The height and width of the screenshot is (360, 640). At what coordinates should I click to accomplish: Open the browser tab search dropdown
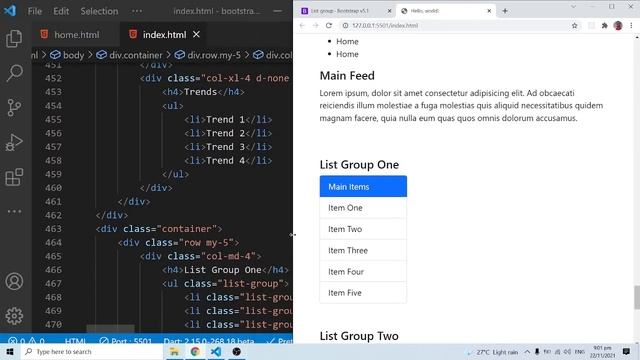click(x=573, y=7)
